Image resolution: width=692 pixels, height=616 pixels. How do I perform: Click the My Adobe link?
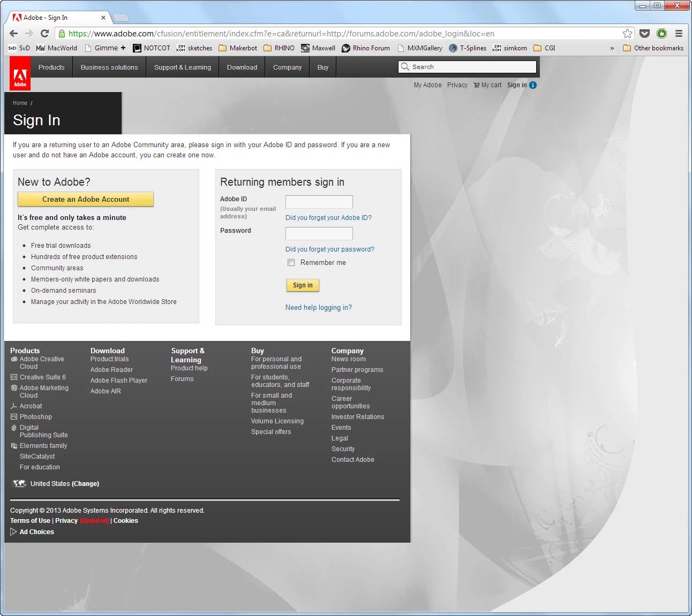click(x=427, y=85)
